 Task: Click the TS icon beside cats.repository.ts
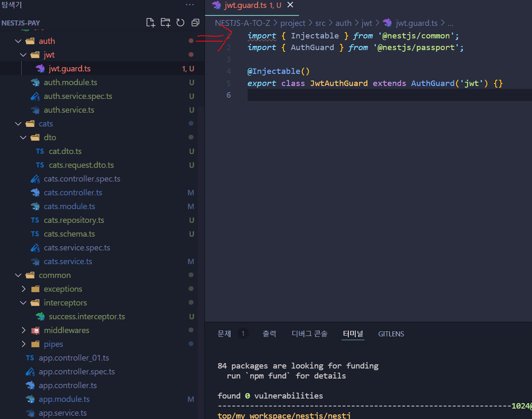pos(35,220)
